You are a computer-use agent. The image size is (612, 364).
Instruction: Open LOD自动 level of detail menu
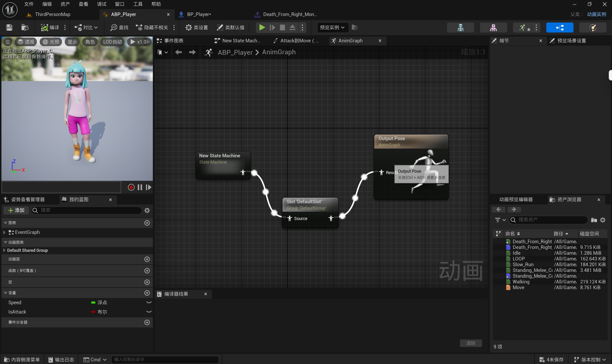click(x=113, y=42)
